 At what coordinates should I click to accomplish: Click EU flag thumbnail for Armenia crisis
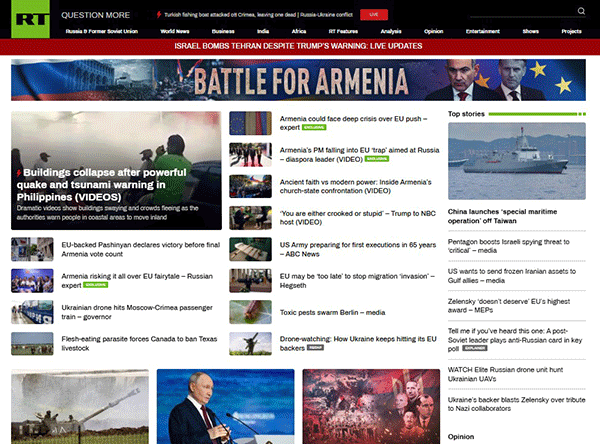tap(250, 123)
